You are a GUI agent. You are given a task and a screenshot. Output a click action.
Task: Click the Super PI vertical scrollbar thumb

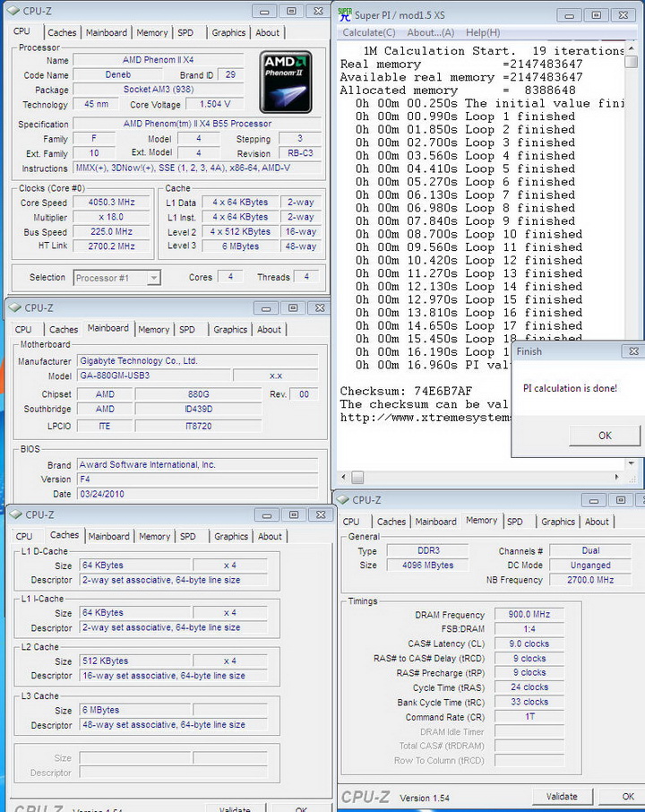[x=631, y=62]
